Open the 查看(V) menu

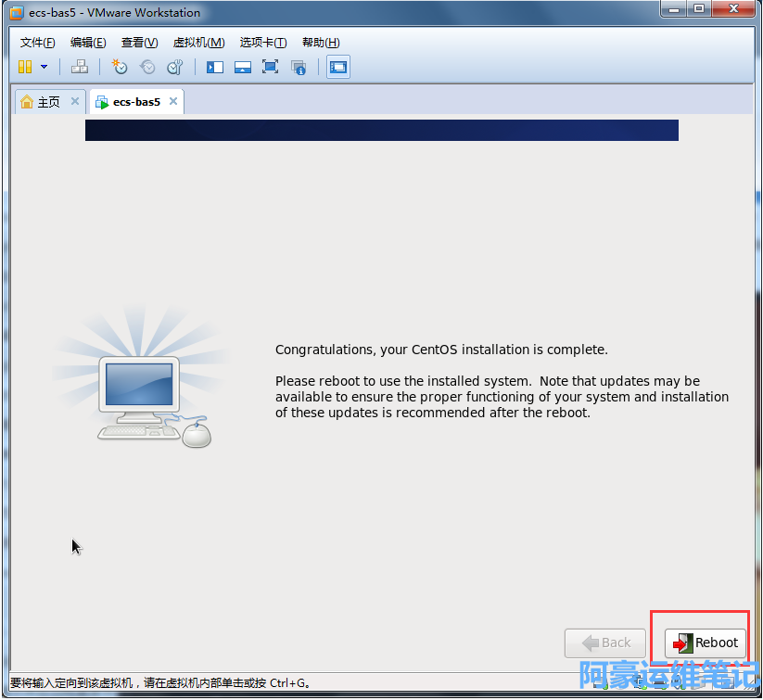click(139, 43)
